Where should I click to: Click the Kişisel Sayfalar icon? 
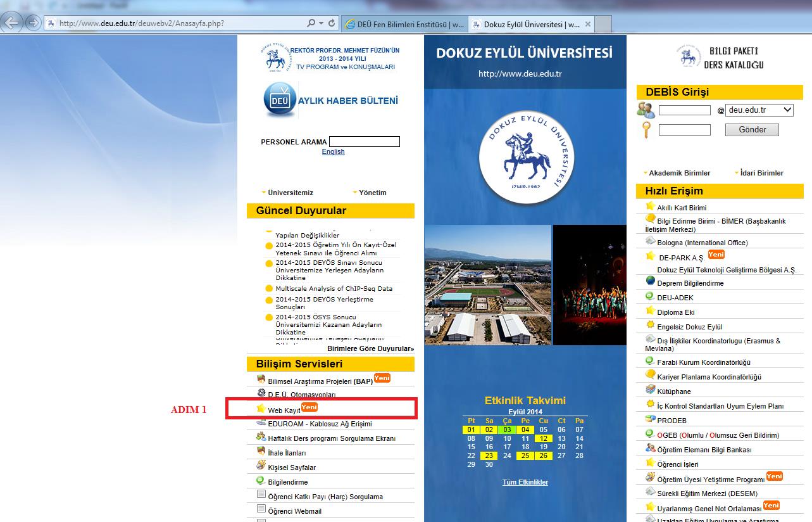(x=261, y=466)
